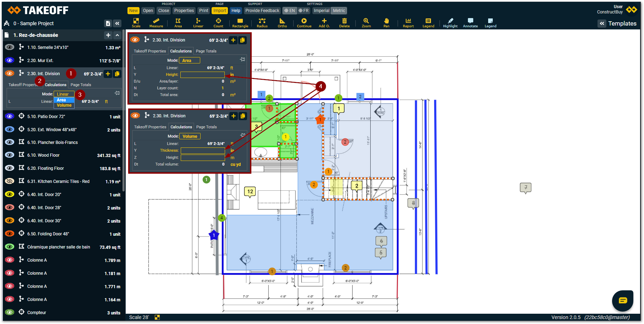The width and height of the screenshot is (644, 324).
Task: Collapse the Rez-de-chaussée page section
Action: click(x=117, y=35)
